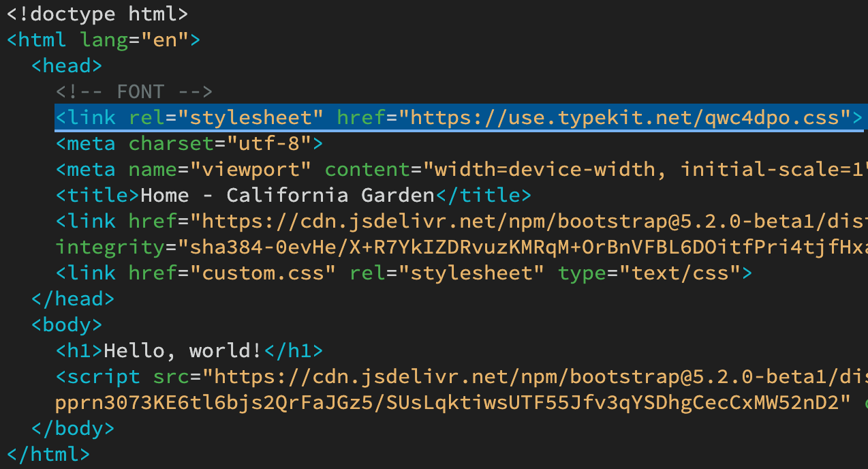Screen dimensions: 868x469
Task: Click the text/css type value
Action: (681, 272)
